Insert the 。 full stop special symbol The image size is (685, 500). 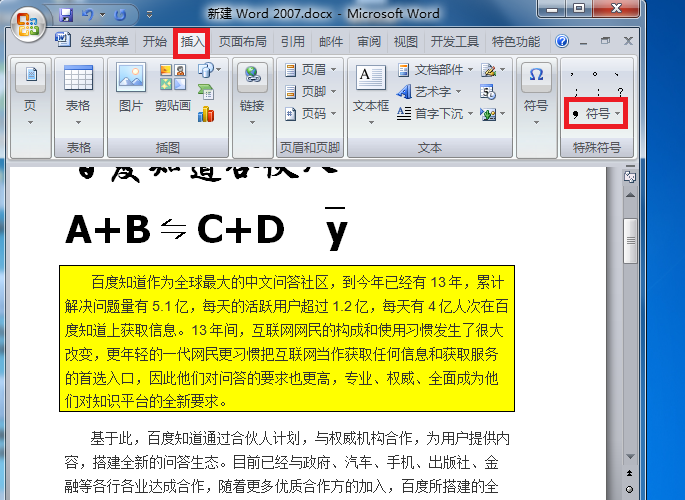pyautogui.click(x=595, y=74)
